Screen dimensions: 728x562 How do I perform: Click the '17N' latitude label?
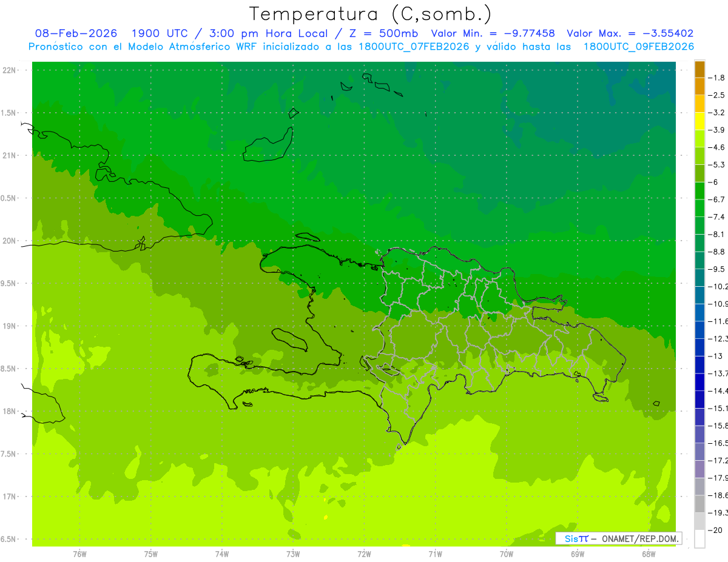point(10,497)
